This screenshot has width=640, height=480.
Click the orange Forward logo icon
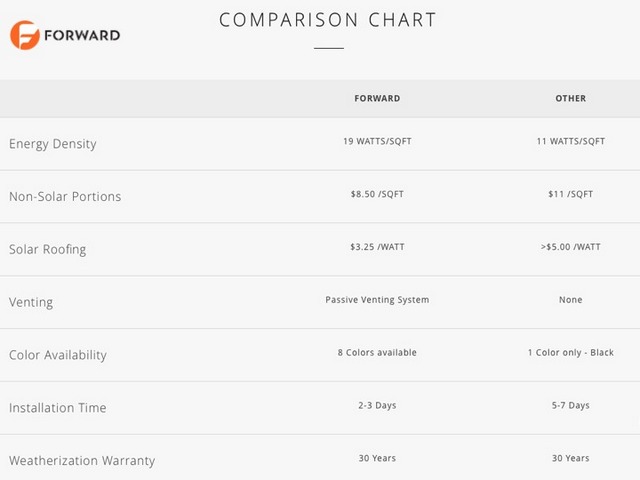click(25, 35)
